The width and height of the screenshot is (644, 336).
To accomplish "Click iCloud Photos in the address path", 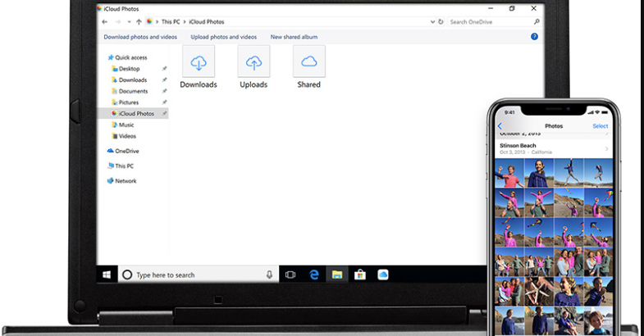I will pyautogui.click(x=207, y=22).
